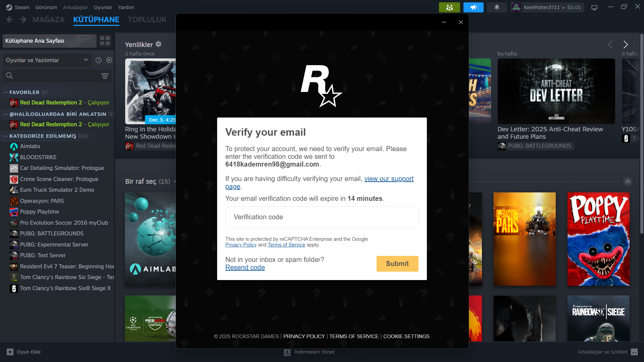Show recent activity clock icon
644x362 pixels.
pos(98,60)
